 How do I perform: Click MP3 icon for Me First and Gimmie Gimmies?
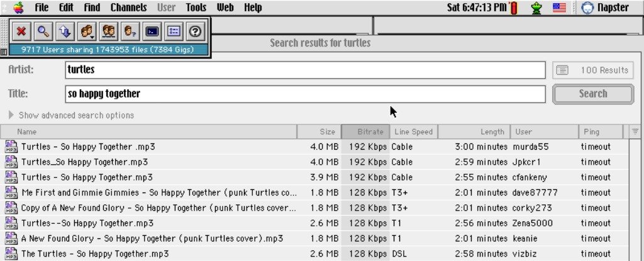11,192
